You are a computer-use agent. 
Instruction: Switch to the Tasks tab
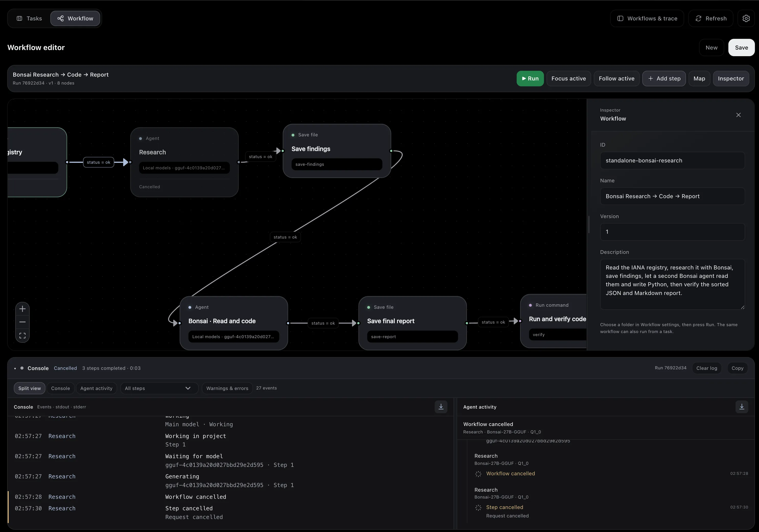point(29,18)
